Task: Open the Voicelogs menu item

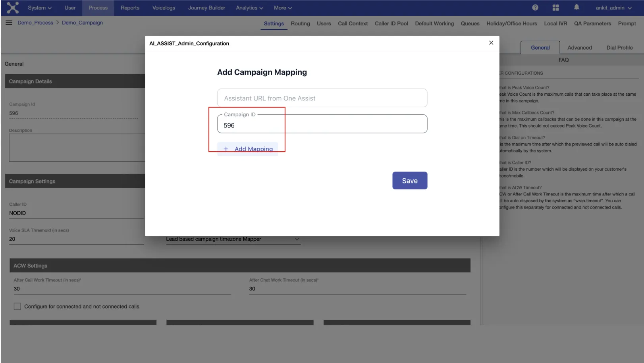Action: [164, 8]
